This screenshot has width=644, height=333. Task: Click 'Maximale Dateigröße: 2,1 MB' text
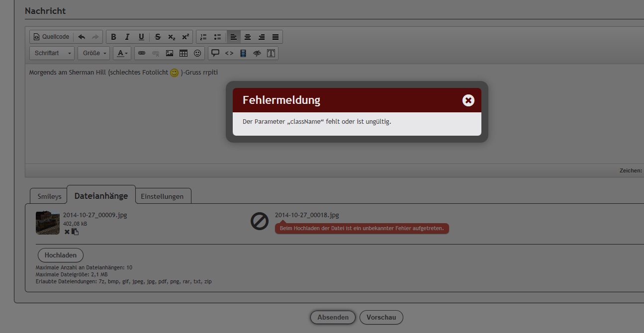(x=72, y=274)
